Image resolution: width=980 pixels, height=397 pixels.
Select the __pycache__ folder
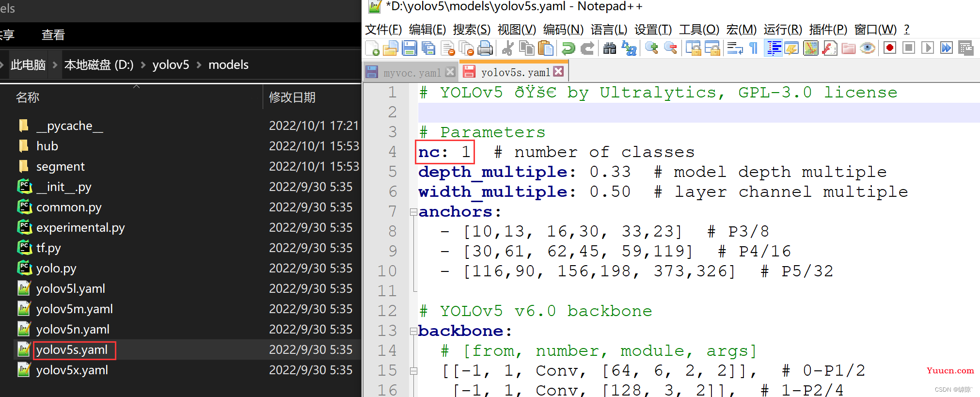pyautogui.click(x=69, y=126)
